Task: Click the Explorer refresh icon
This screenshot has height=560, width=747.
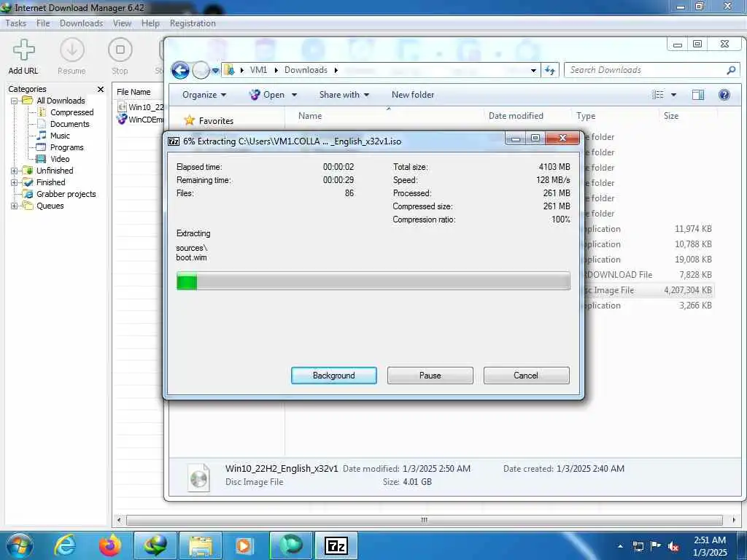Action: click(x=550, y=71)
